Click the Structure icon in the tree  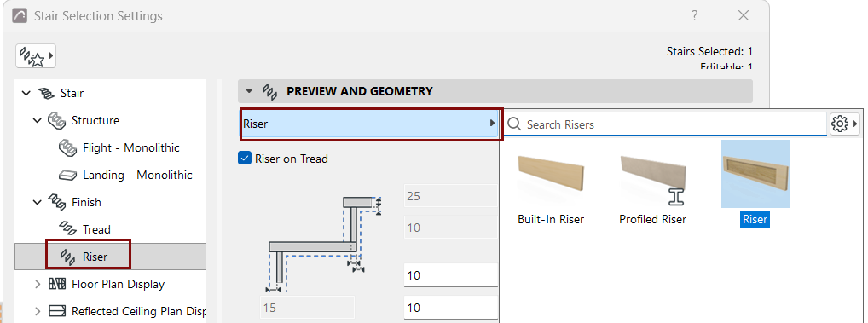[56, 120]
